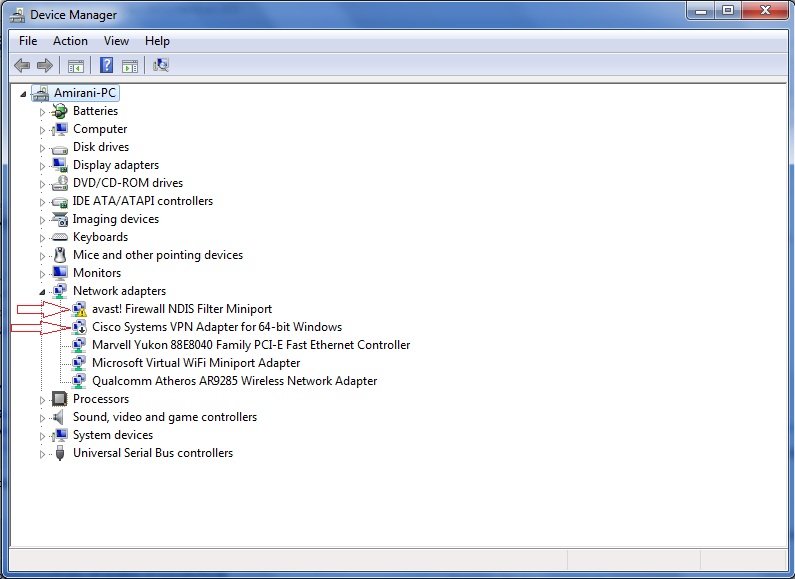Click the Imaging devices camera icon
This screenshot has height=579, width=795.
[60, 219]
